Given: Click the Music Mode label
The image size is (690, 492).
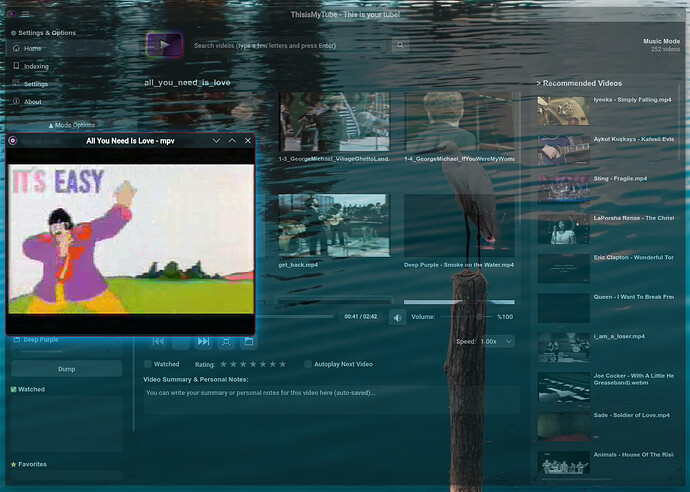Looking at the screenshot, I should pos(661,41).
